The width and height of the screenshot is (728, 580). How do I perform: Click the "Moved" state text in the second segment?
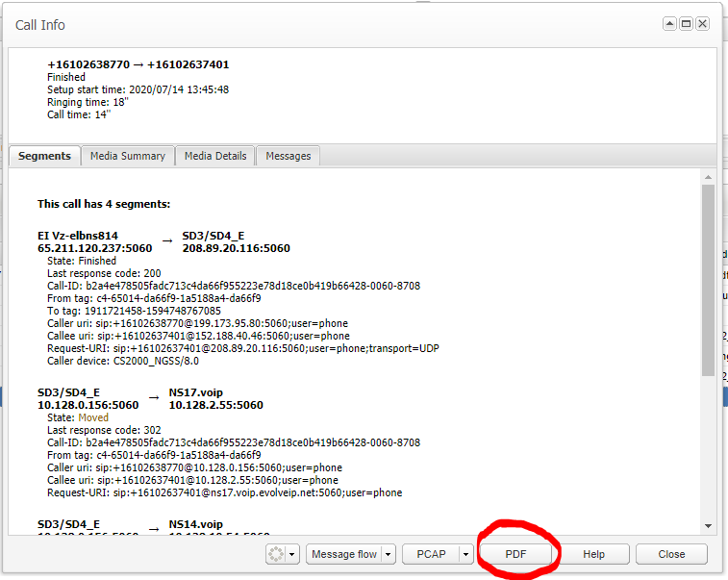click(93, 418)
